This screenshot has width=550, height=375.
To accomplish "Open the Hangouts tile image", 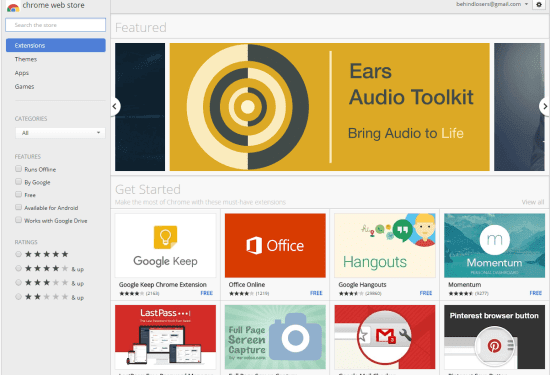I will coord(385,245).
